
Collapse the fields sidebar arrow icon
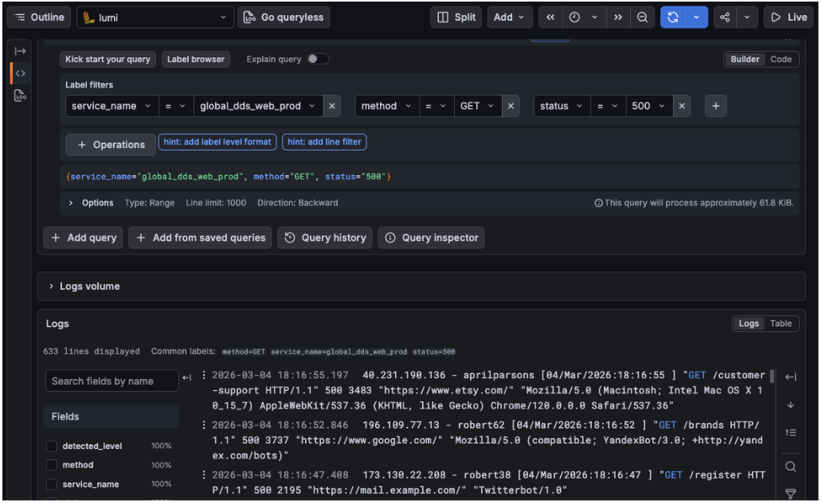pyautogui.click(x=187, y=377)
